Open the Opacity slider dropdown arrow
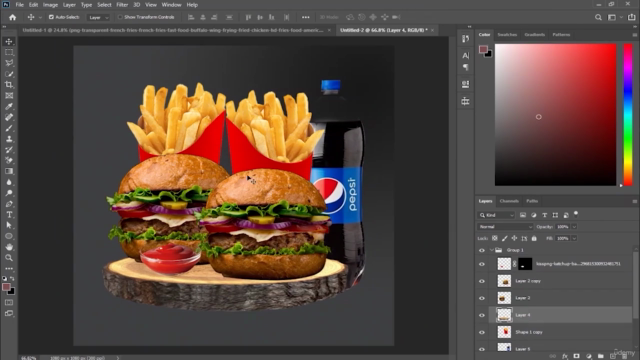Viewport: 640px width, 360px height. coord(574,227)
